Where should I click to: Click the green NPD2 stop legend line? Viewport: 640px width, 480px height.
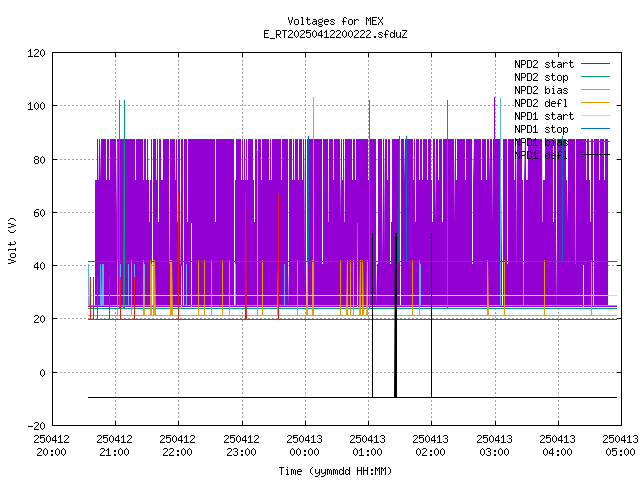tap(596, 77)
